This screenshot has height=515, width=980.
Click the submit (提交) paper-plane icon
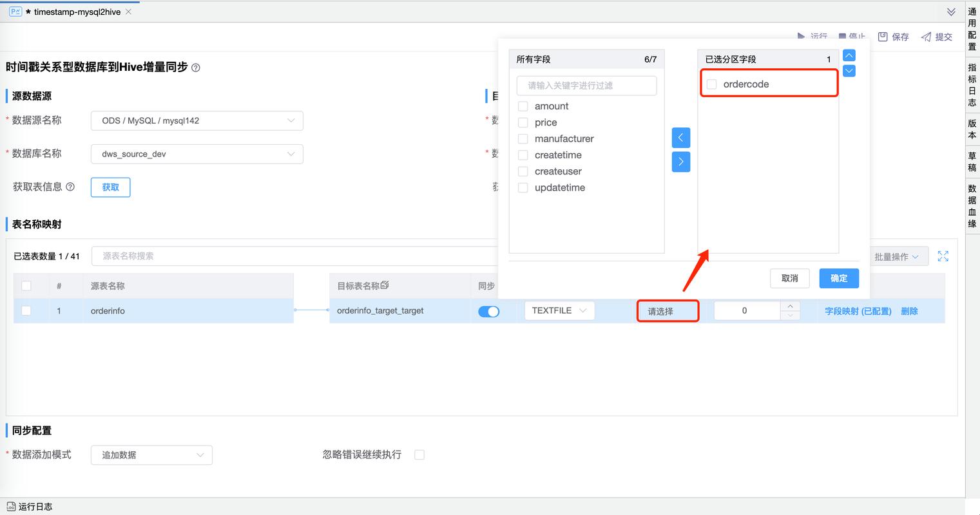pos(926,37)
